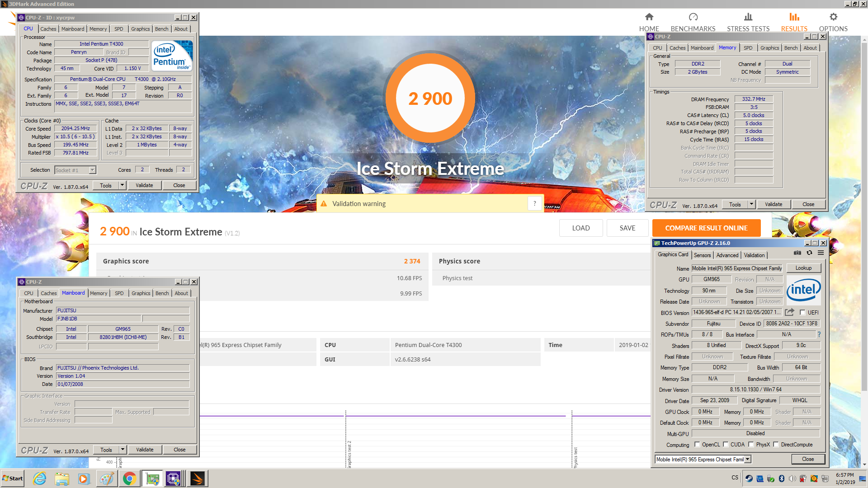Switch to 3DMark taskbar button
The height and width of the screenshot is (488, 868).
197,479
